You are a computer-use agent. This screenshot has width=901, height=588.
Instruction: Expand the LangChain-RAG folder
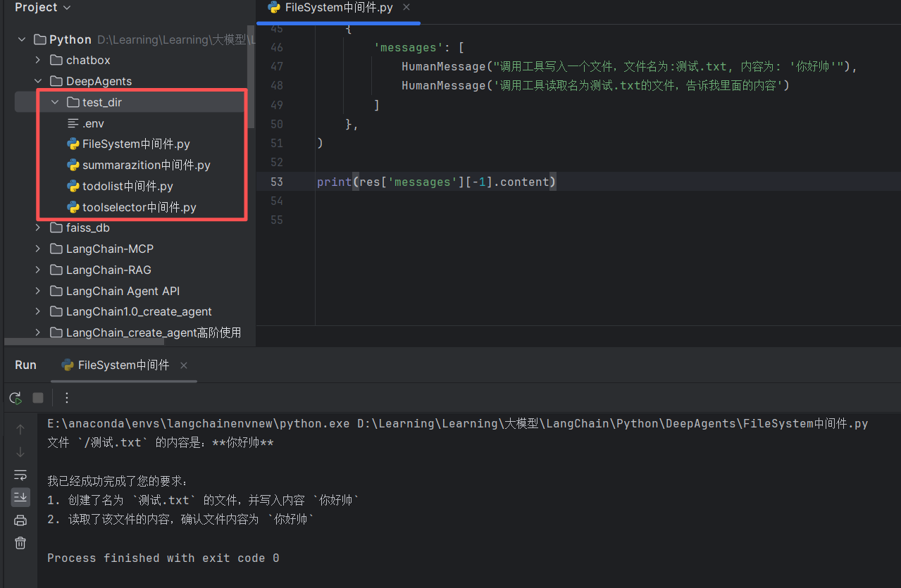39,270
